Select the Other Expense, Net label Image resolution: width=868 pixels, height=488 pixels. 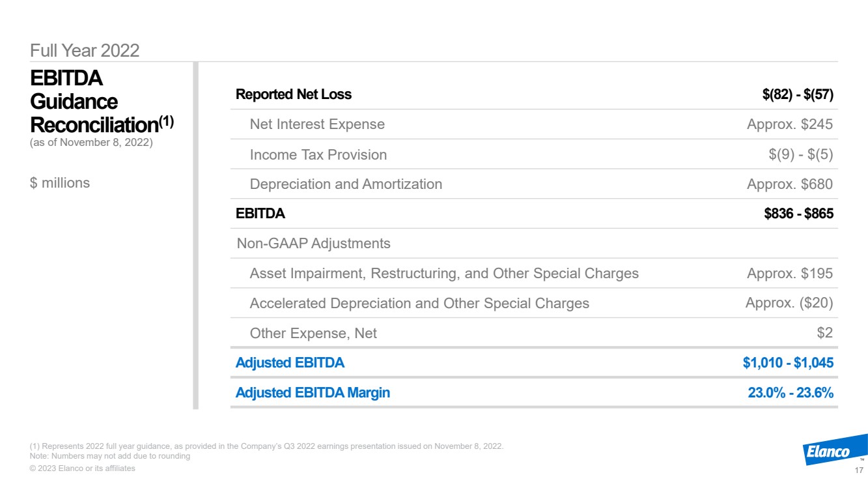[313, 334]
